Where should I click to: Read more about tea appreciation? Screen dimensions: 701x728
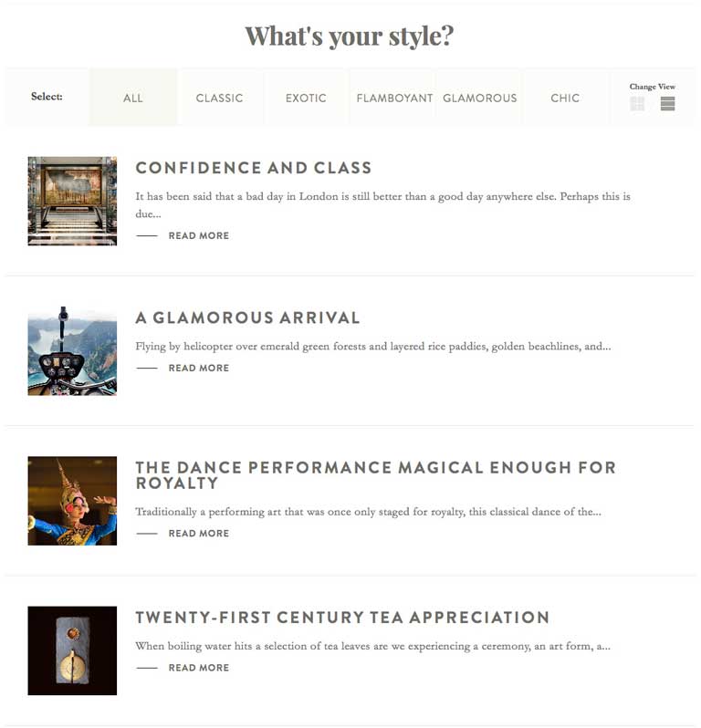pyautogui.click(x=198, y=668)
